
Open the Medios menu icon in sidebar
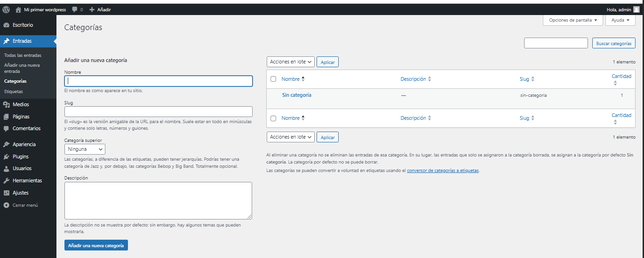click(7, 105)
